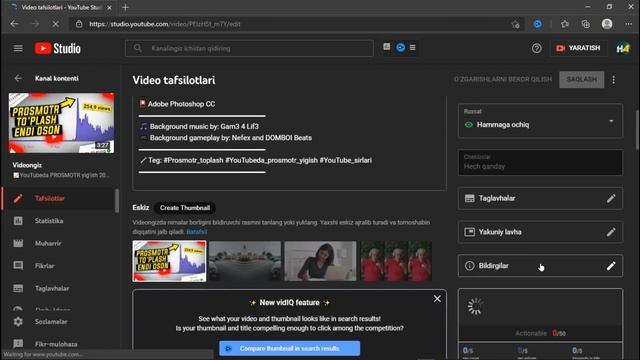Click the sidebar vertical scrollbar
The image size is (640, 360).
click(117, 200)
